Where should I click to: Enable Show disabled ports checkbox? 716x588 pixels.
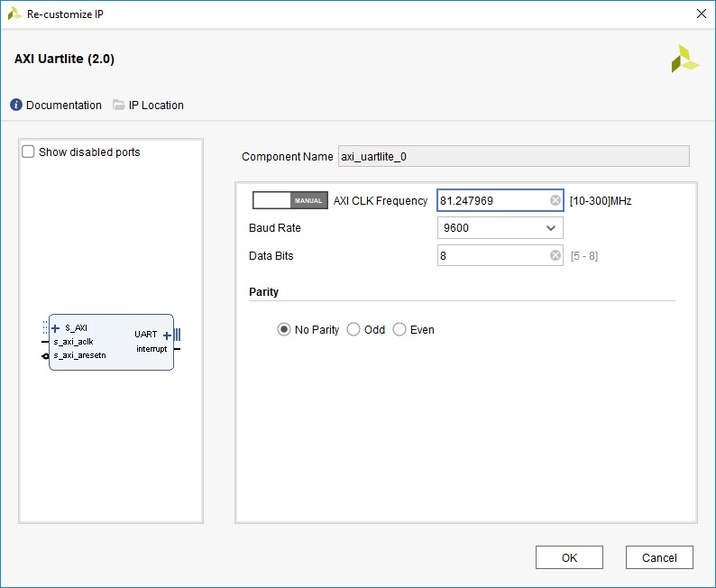tap(29, 152)
